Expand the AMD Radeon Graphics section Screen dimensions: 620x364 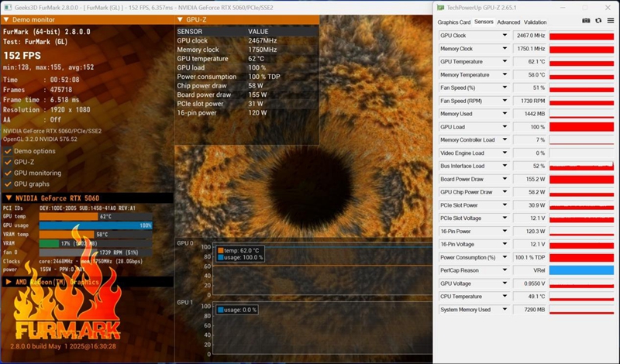9,282
